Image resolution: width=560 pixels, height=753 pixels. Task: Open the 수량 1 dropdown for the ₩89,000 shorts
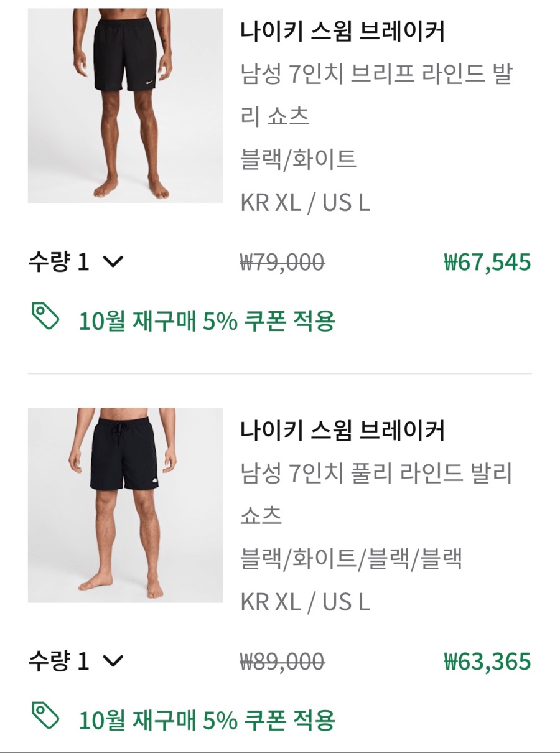tap(76, 661)
